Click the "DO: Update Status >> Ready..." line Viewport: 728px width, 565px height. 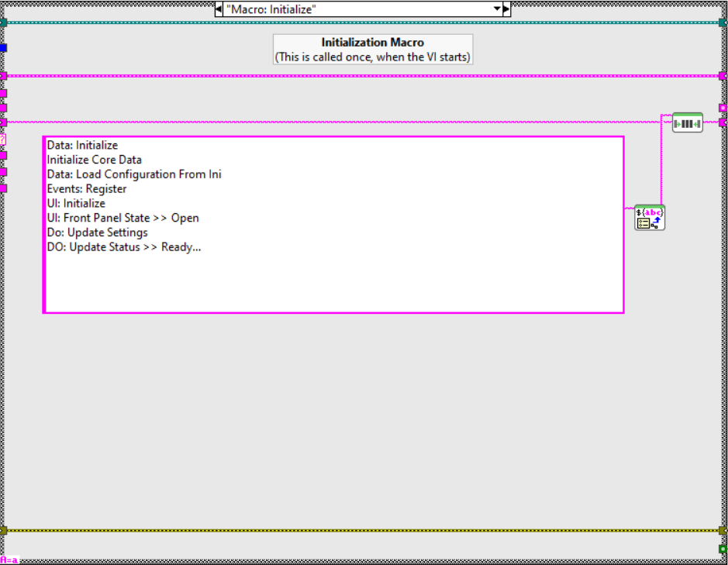click(x=124, y=247)
